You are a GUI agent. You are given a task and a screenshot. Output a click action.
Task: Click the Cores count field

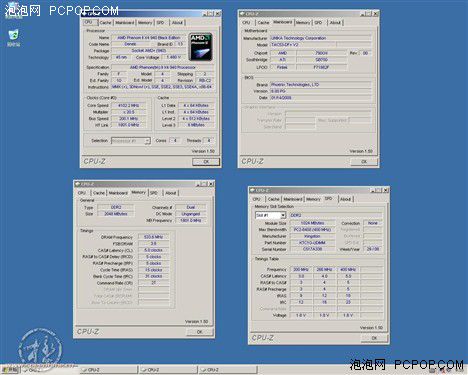tap(175, 141)
